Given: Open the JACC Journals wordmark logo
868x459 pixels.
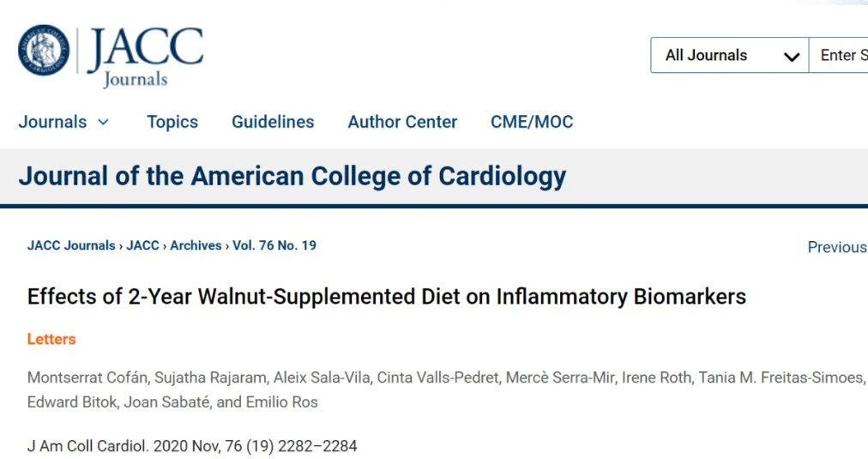Looking at the screenshot, I should pyautogui.click(x=145, y=57).
